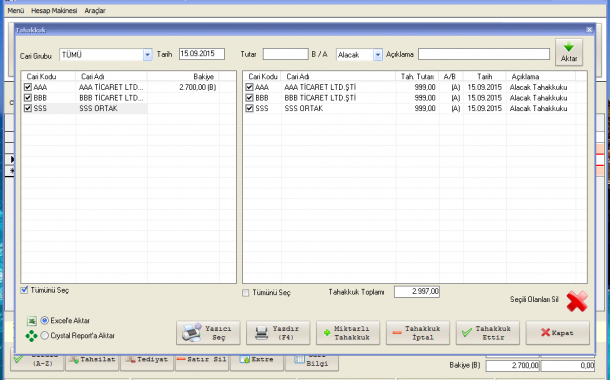Click left list Cari Adı column header
Image resolution: width=610 pixels, height=380 pixels.
pos(111,77)
